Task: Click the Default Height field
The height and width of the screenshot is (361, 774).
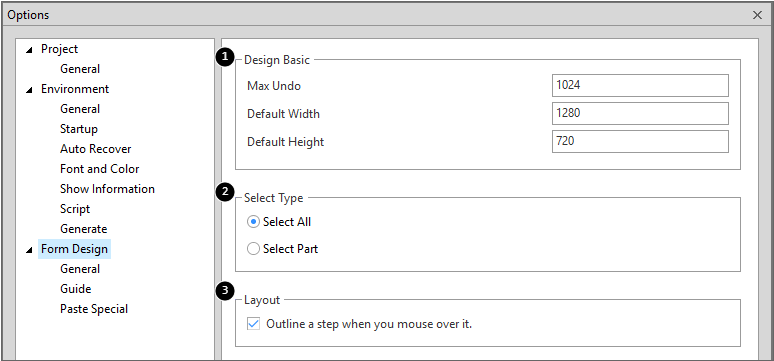Action: [640, 142]
